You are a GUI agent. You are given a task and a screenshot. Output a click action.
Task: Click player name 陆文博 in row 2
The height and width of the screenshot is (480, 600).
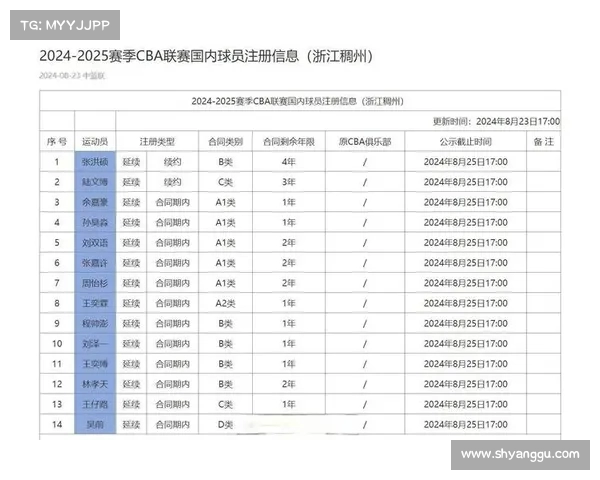pyautogui.click(x=96, y=182)
